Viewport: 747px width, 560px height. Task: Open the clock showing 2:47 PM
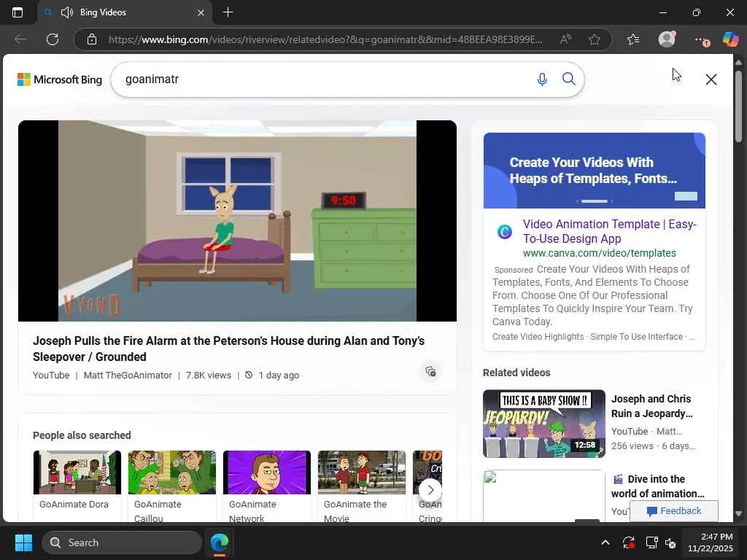[710, 542]
